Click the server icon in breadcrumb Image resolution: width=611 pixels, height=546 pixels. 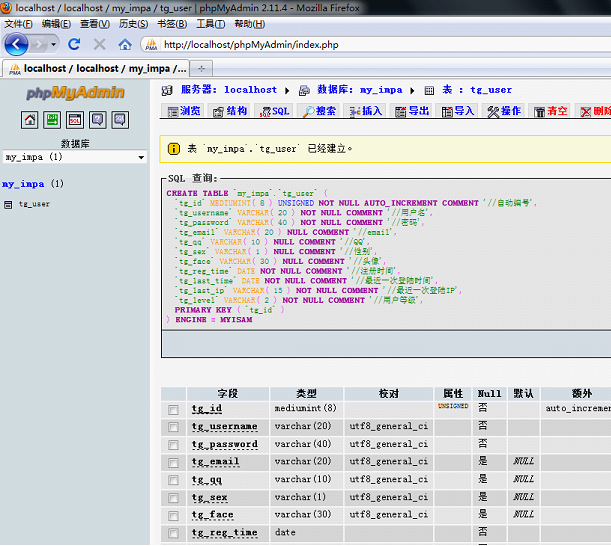click(167, 90)
